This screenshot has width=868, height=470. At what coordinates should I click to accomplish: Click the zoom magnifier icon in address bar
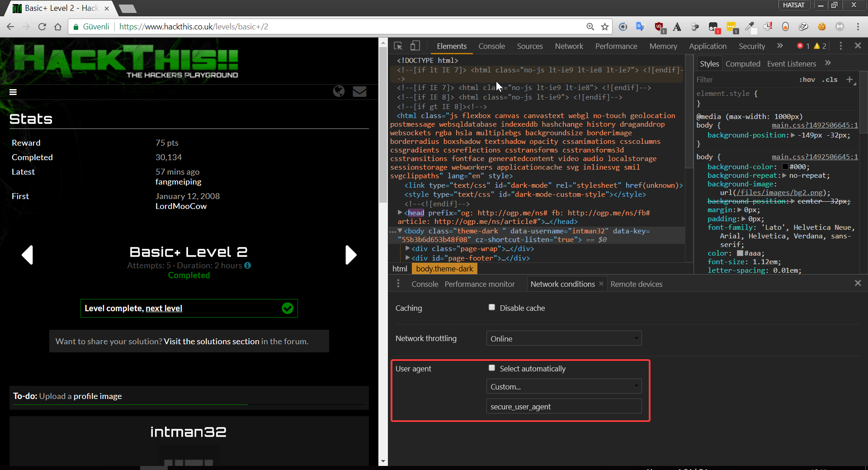point(590,27)
